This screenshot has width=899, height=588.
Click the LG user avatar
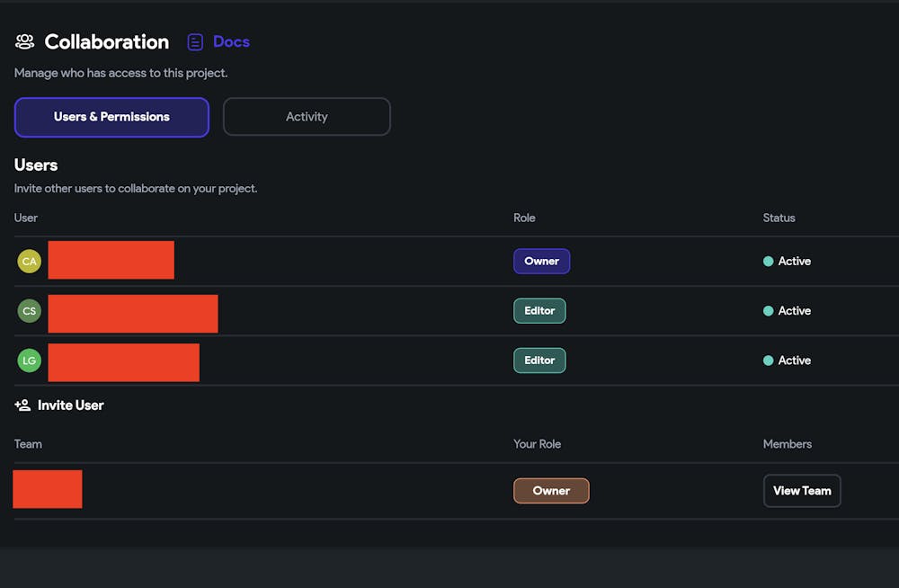(30, 361)
